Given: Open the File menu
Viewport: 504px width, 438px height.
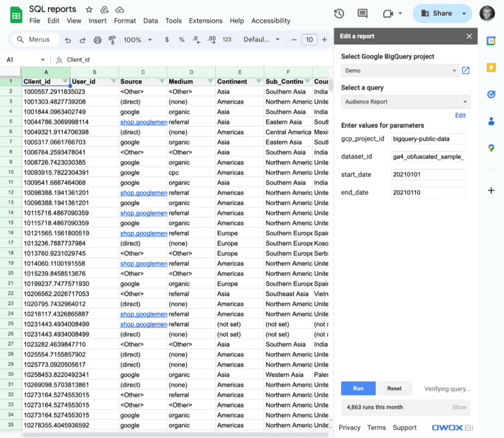Looking at the screenshot, I should 35,21.
